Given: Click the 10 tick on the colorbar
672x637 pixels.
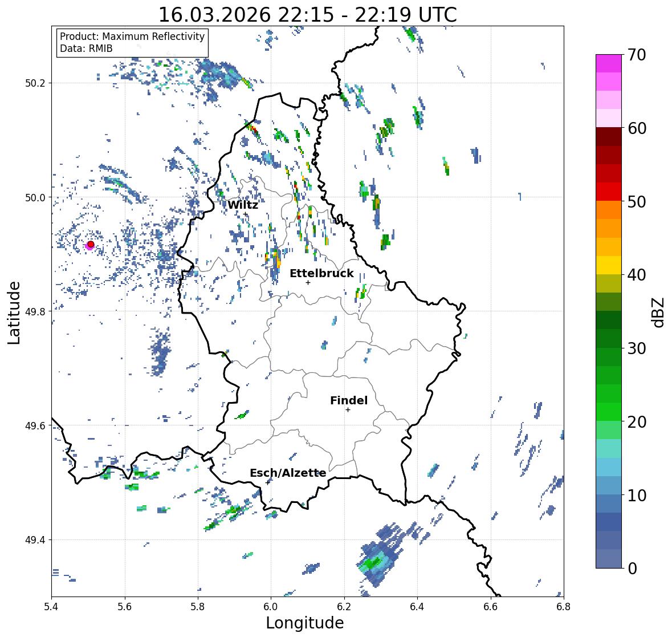Looking at the screenshot, I should pos(637,495).
